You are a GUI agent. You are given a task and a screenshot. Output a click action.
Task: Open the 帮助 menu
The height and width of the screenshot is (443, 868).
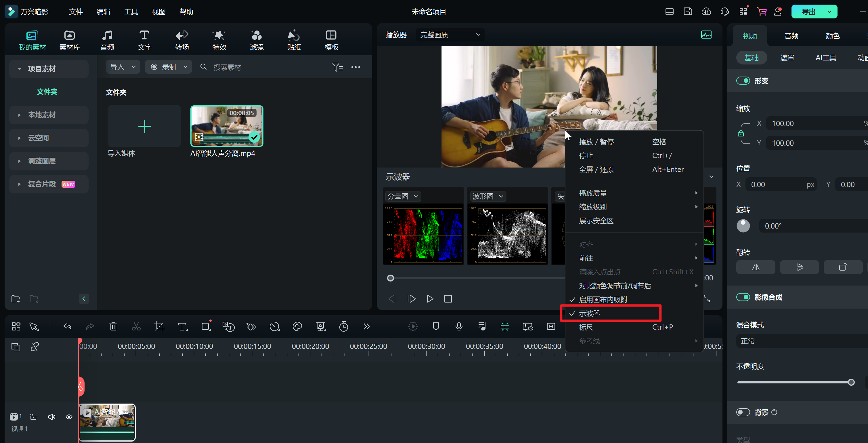186,11
